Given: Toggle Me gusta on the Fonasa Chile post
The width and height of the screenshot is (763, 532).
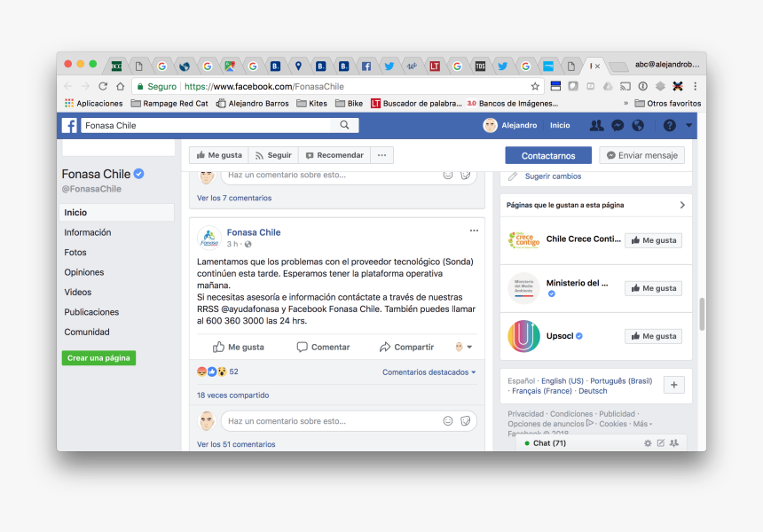Looking at the screenshot, I should tap(239, 348).
